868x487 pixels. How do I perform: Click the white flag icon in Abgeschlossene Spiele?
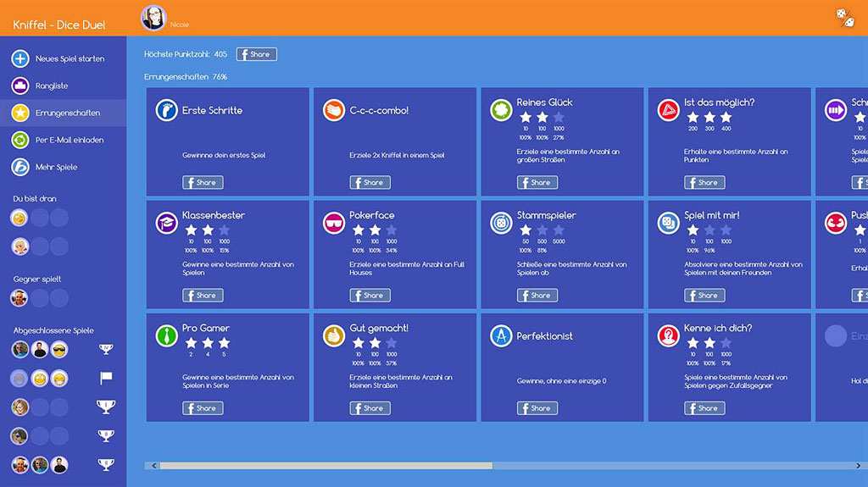tap(106, 378)
